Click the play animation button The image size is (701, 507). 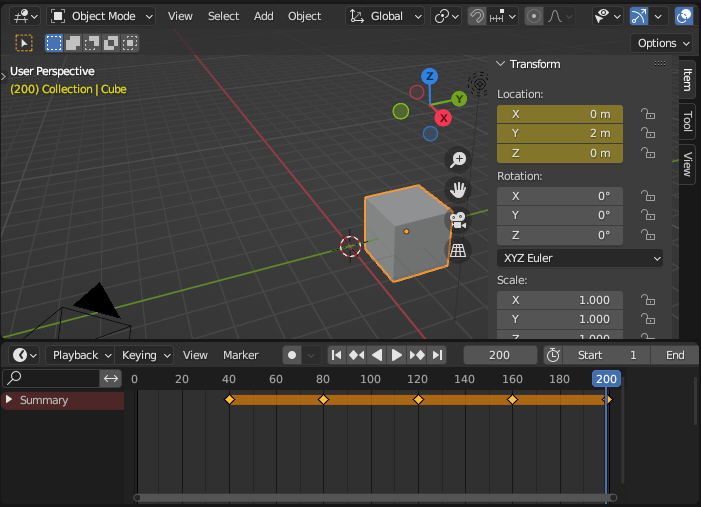coord(397,355)
